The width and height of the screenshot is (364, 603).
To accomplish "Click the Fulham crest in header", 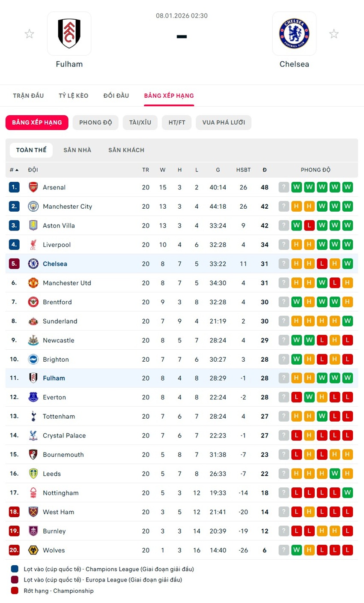I will [x=69, y=33].
